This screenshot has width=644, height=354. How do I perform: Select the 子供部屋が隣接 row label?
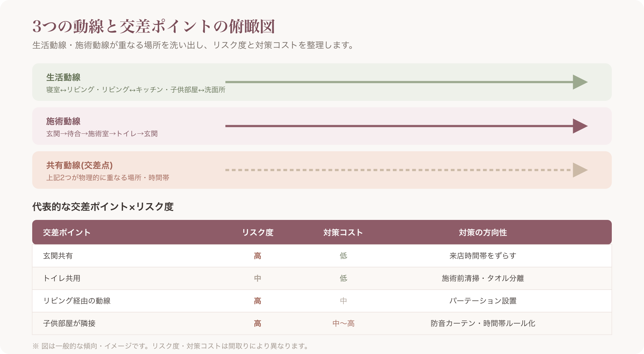pyautogui.click(x=69, y=323)
